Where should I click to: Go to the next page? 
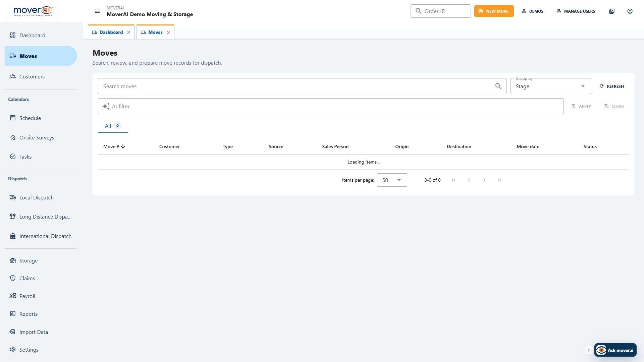(x=484, y=180)
